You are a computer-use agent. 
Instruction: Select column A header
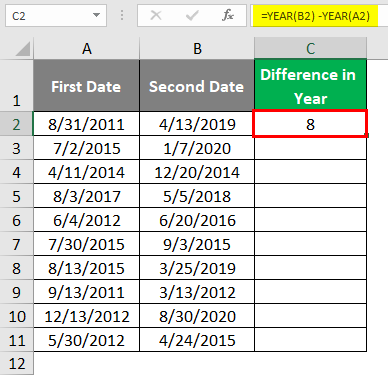tap(87, 49)
